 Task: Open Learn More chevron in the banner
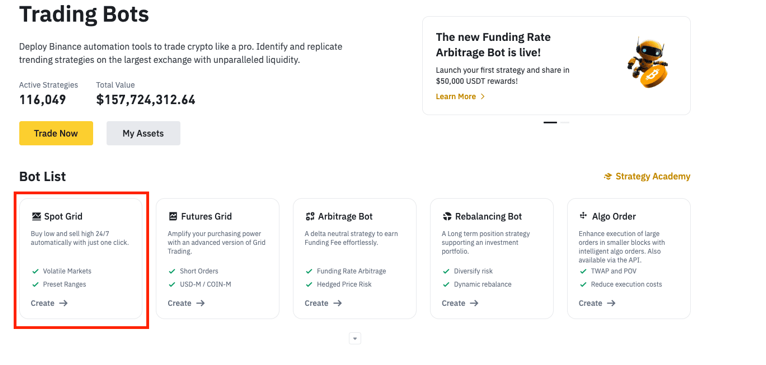point(483,97)
